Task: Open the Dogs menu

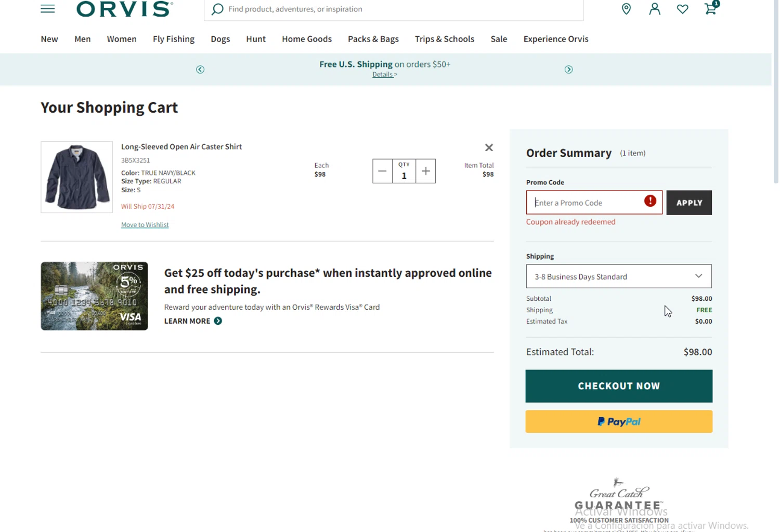Action: coord(220,39)
